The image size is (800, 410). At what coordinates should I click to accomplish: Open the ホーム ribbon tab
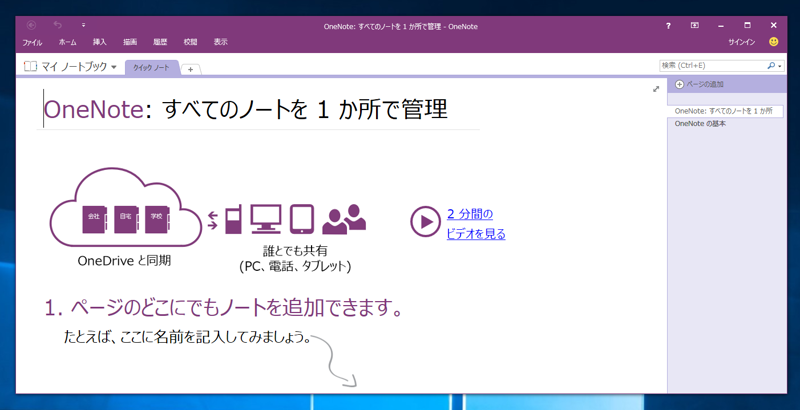coord(67,42)
